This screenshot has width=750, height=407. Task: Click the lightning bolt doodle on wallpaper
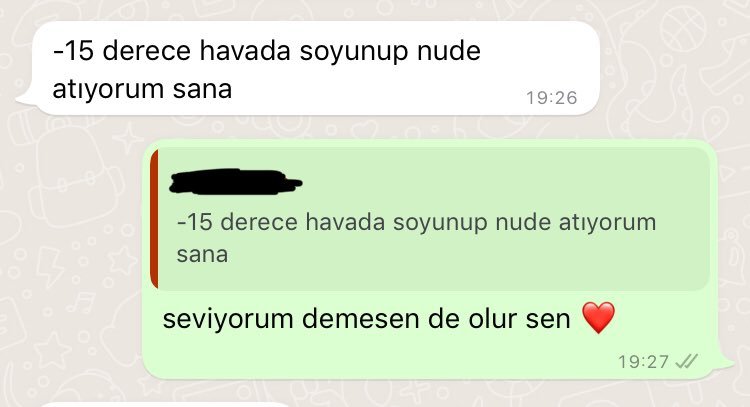click(x=50, y=267)
